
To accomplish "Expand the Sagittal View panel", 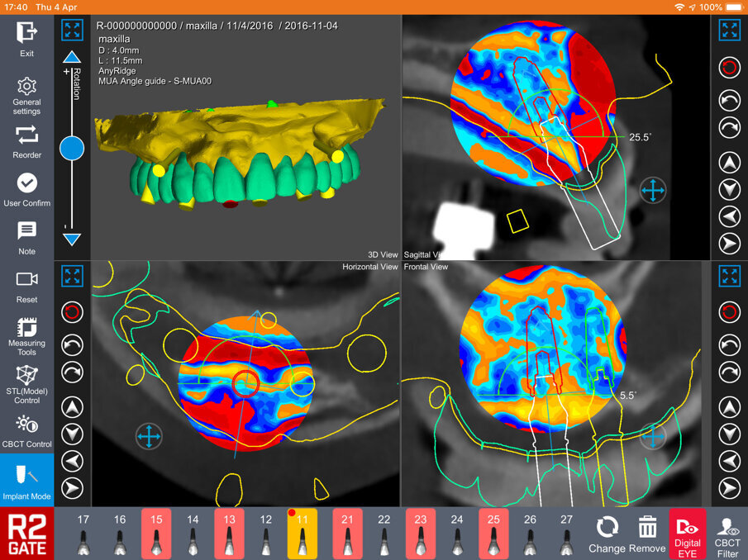I will (x=729, y=31).
